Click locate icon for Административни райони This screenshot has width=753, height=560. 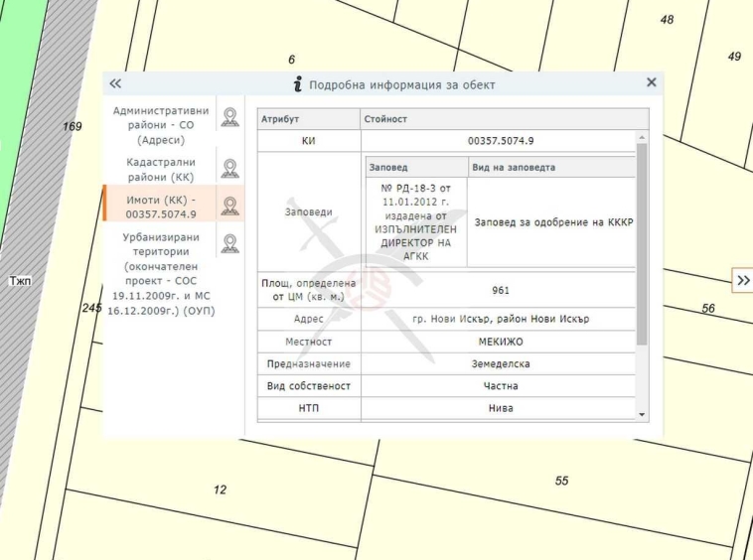pos(230,117)
